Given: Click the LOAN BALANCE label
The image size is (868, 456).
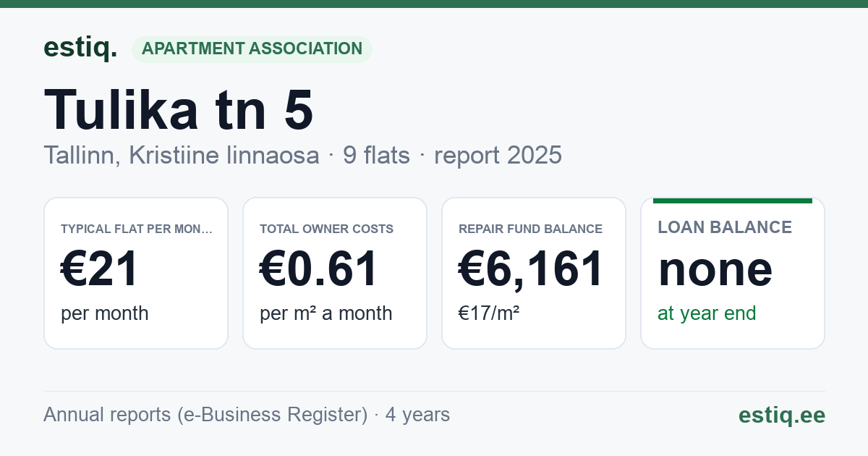Looking at the screenshot, I should click(x=725, y=227).
